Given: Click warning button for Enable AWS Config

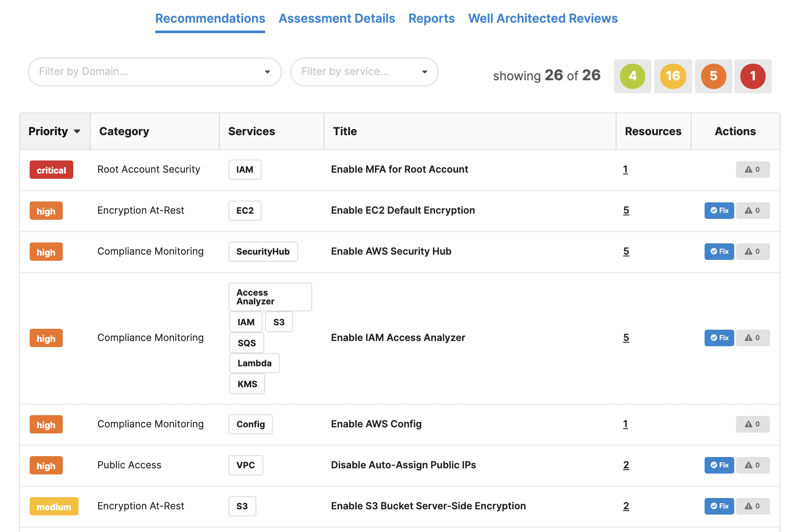Looking at the screenshot, I should [x=753, y=424].
